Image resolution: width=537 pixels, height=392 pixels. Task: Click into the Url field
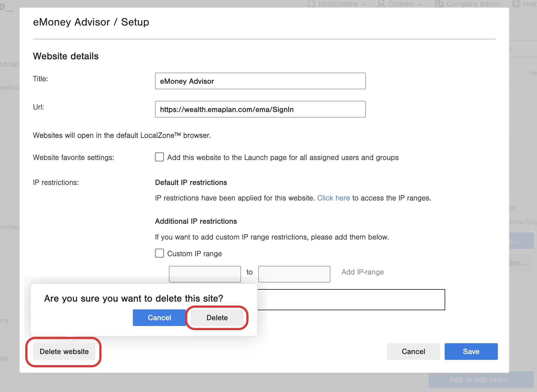[260, 109]
